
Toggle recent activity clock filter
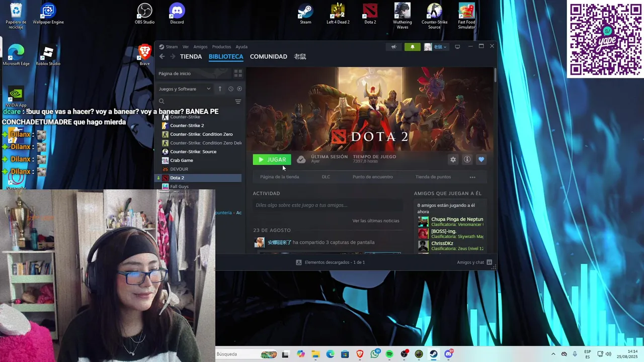(231, 89)
